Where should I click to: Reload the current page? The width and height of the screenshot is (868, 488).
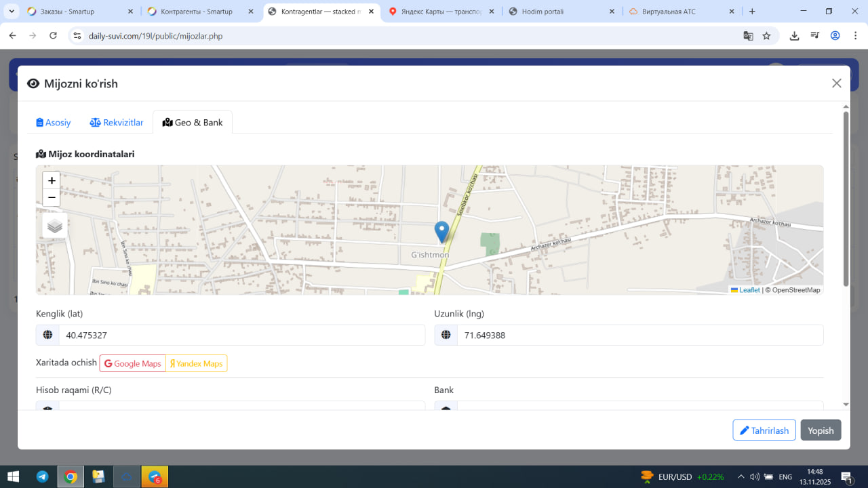[x=53, y=36]
